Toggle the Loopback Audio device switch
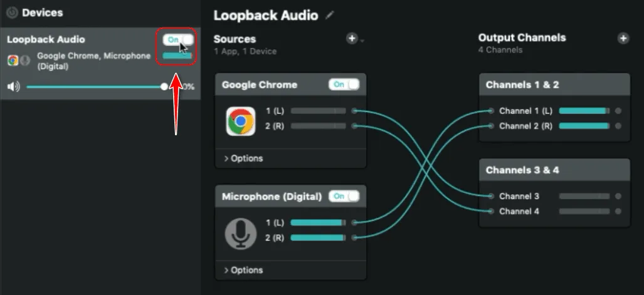The image size is (644, 295). 178,40
